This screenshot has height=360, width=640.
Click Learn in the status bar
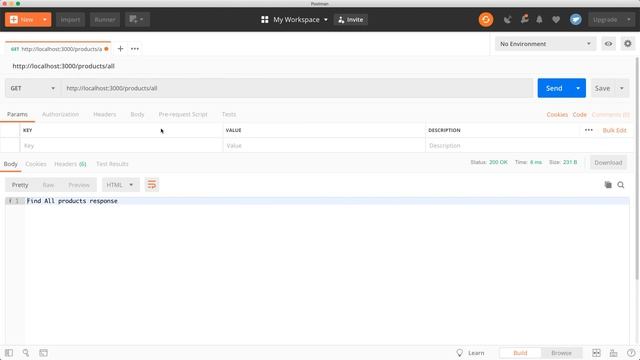471,353
